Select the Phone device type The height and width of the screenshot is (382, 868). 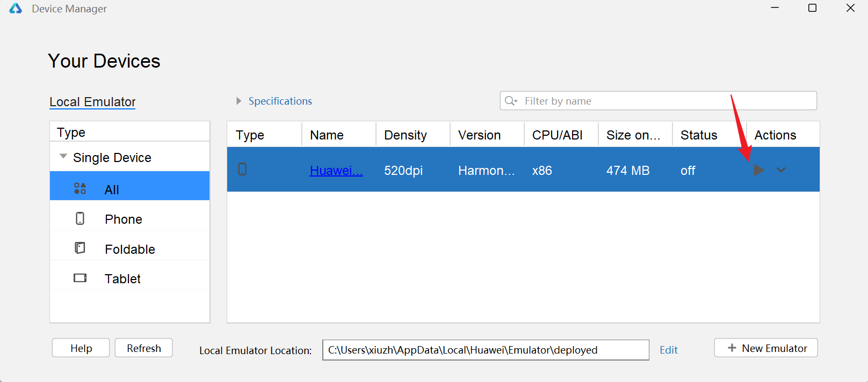click(129, 216)
